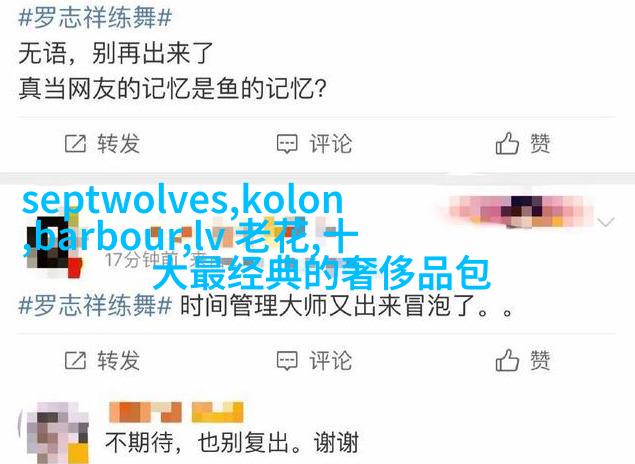The width and height of the screenshot is (635, 464).
Task: Tap the yellow badge next to commenter's name
Action: pyautogui.click(x=217, y=412)
